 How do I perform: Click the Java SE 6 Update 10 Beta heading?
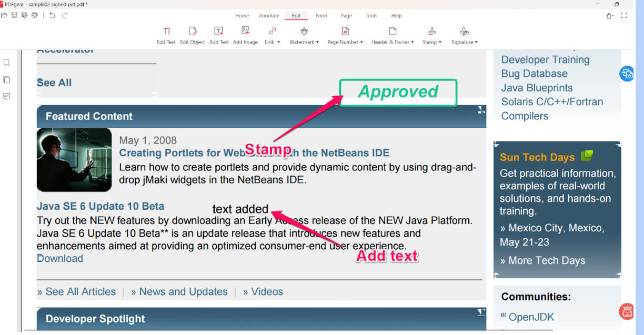(100, 206)
